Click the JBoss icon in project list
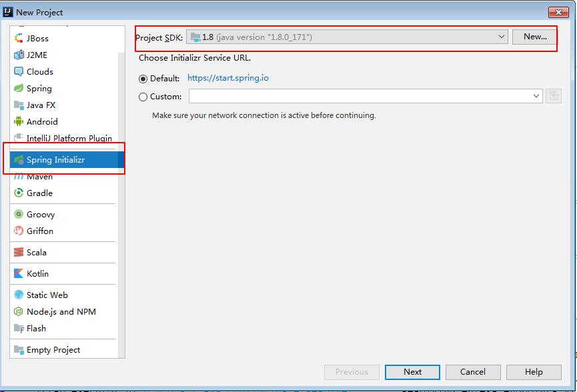Viewport: 577px width, 392px height. click(19, 38)
